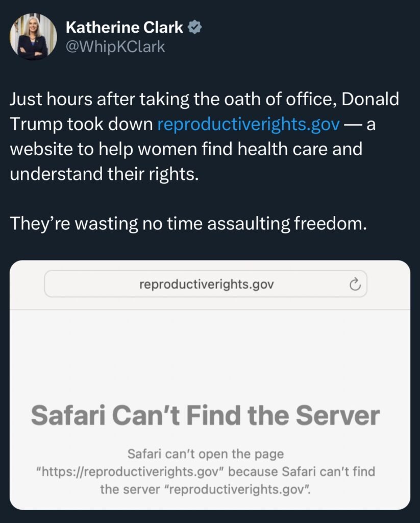Screen dimensions: 420x523
Task: Click the line "understand their rights."
Action: pyautogui.click(x=104, y=174)
